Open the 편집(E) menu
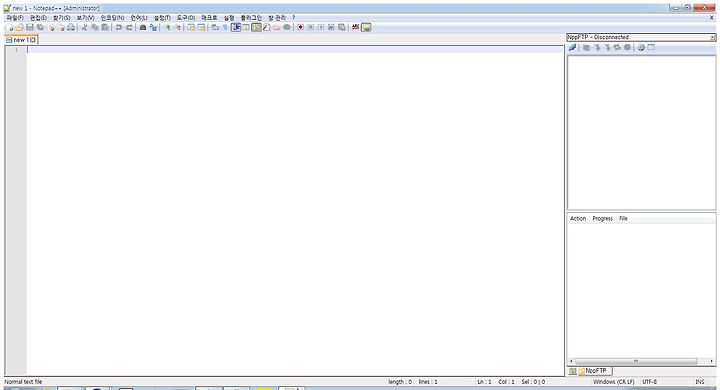The height and width of the screenshot is (390, 720). pos(38,17)
